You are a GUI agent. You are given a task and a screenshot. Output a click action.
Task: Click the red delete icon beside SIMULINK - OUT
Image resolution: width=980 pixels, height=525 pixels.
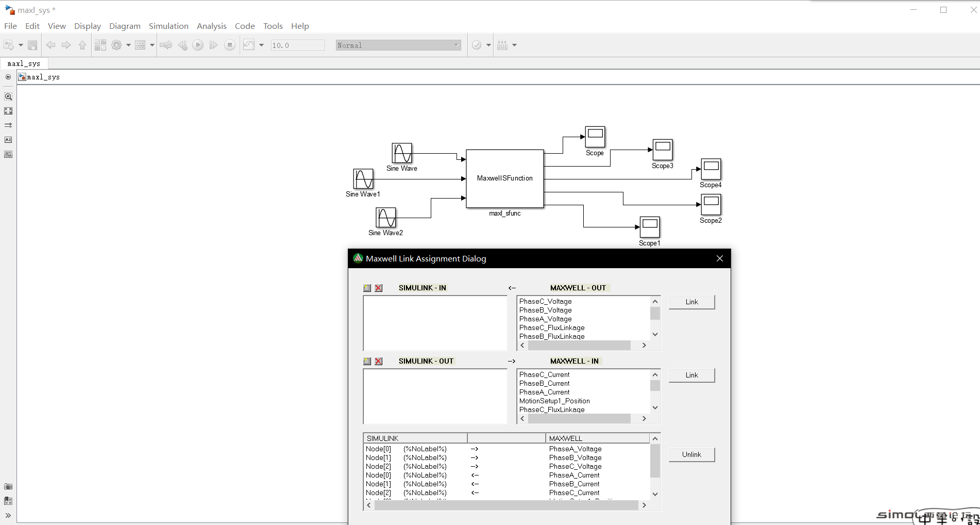click(379, 361)
